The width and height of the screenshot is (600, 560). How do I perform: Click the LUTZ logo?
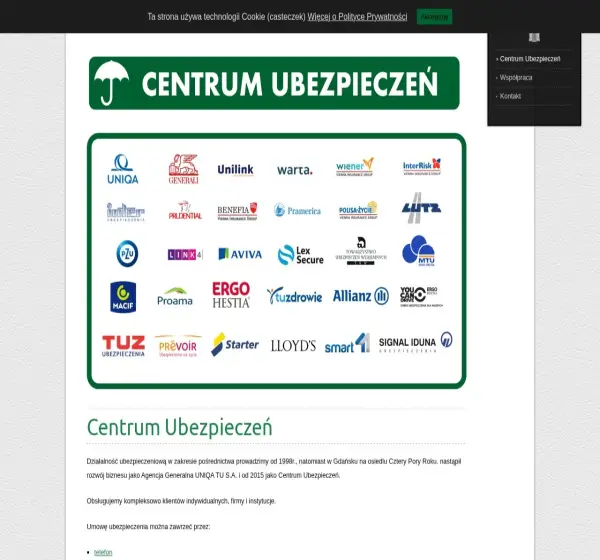[421, 208]
